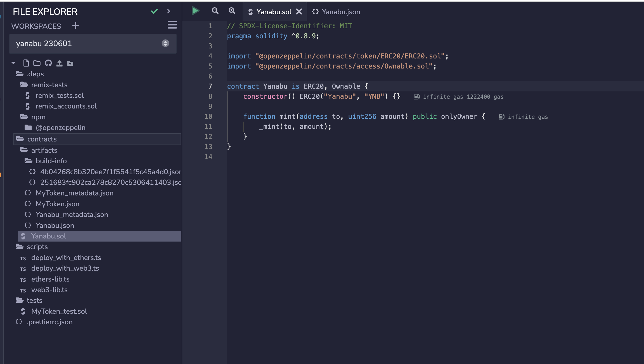
Task: Switch to the Yanabu.json tab
Action: coord(336,12)
